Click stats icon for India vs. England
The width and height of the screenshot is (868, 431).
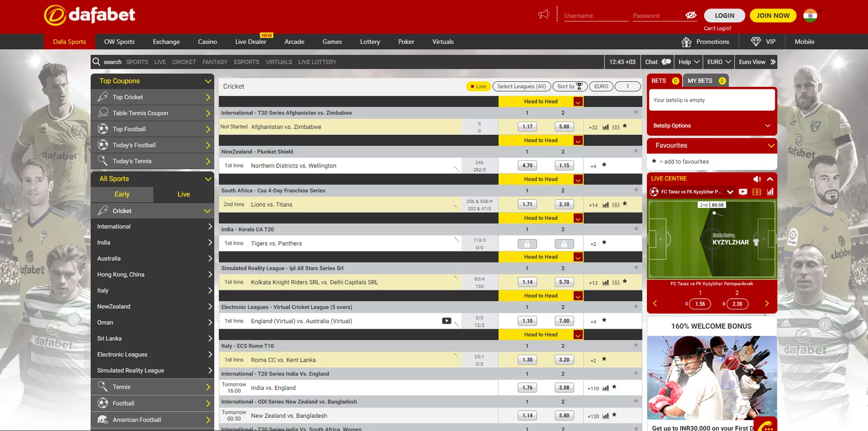click(x=605, y=388)
